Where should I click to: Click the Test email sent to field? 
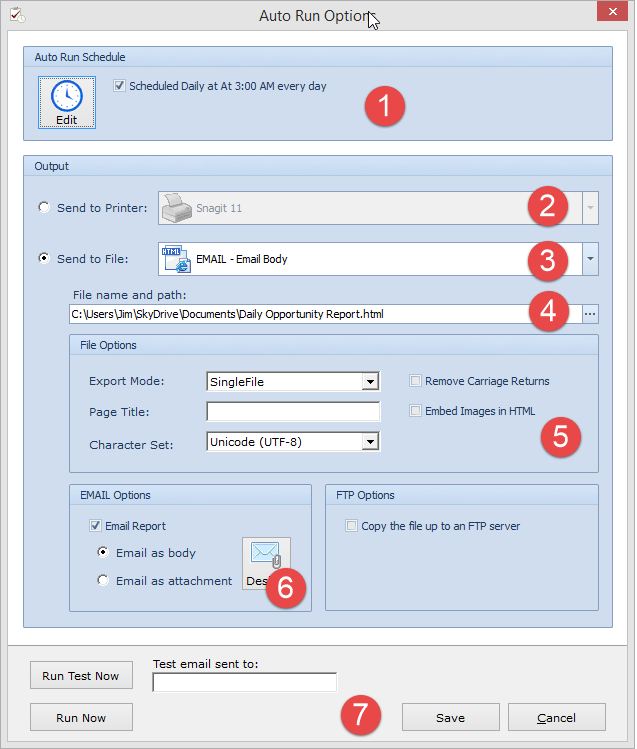(x=244, y=682)
